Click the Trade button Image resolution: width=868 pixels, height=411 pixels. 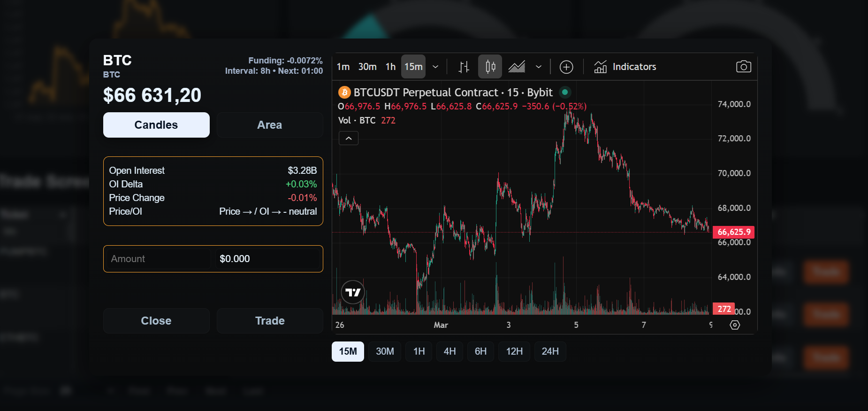(270, 321)
